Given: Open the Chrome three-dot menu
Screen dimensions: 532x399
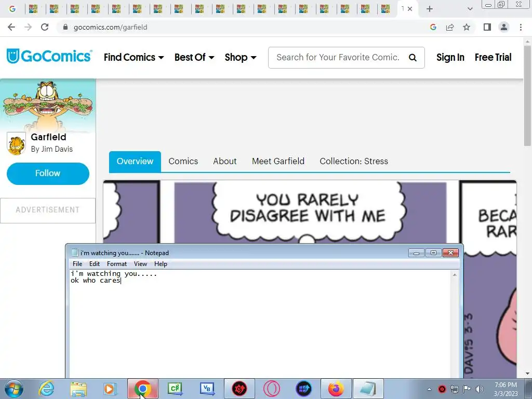Looking at the screenshot, I should [521, 27].
